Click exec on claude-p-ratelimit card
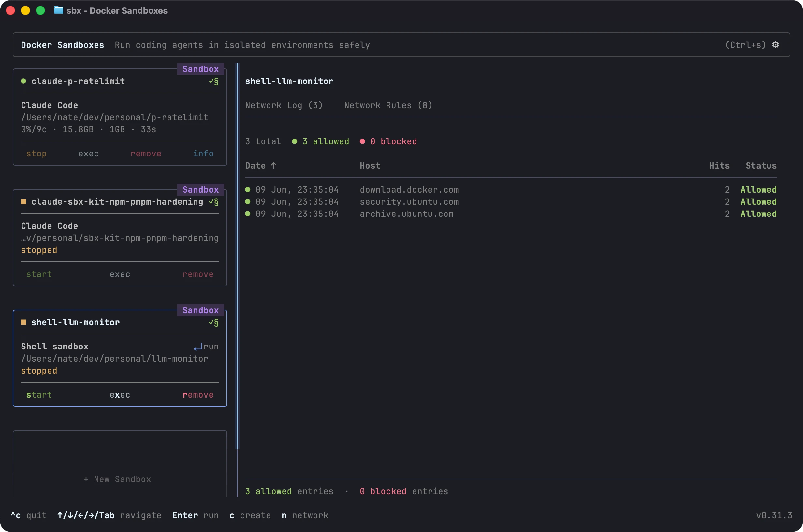803x532 pixels. coord(89,154)
